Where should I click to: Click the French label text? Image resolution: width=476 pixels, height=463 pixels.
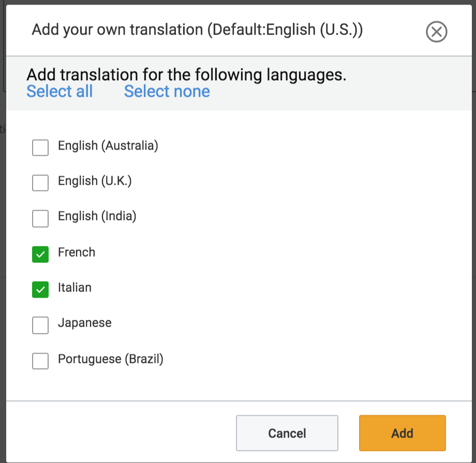77,252
